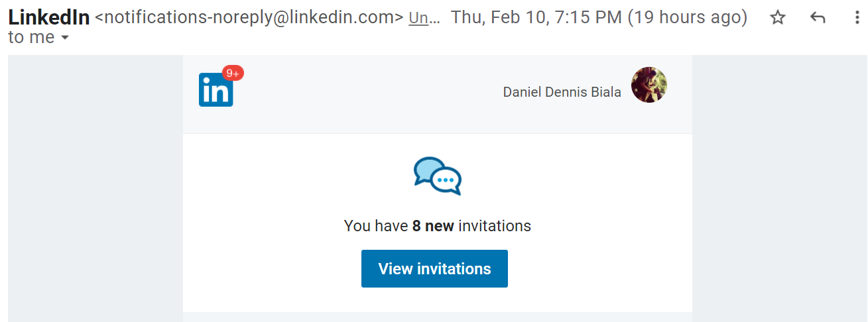The width and height of the screenshot is (868, 322).
Task: Click the bold "8 new" count
Action: [x=433, y=226]
